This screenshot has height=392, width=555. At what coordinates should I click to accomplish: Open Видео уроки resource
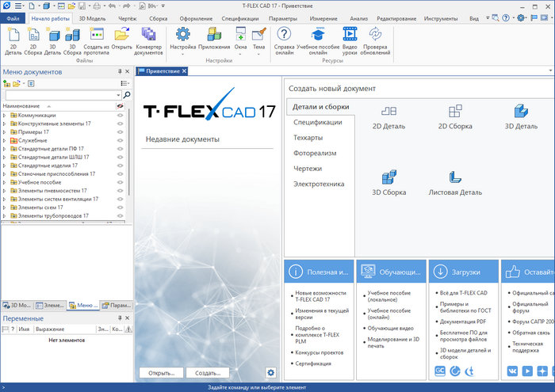tap(350, 41)
